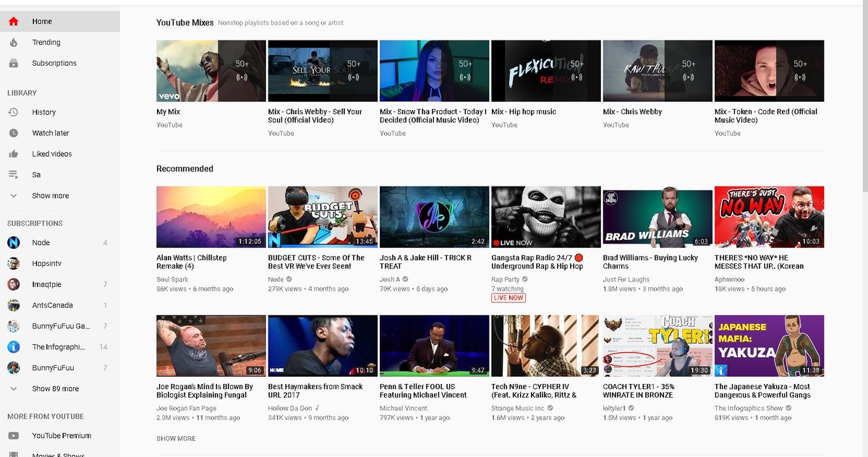This screenshot has width=868, height=457.
Task: Expand Show 89 more subscriptions
Action: 60,389
